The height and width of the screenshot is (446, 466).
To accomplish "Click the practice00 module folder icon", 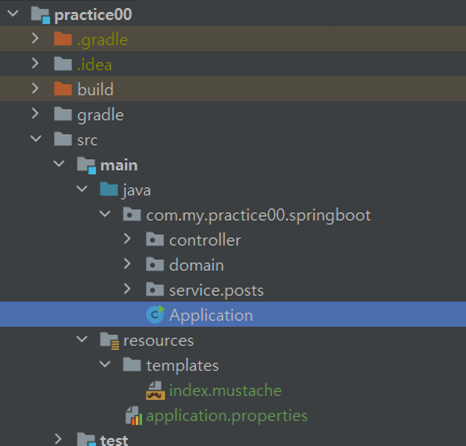I will pos(40,15).
